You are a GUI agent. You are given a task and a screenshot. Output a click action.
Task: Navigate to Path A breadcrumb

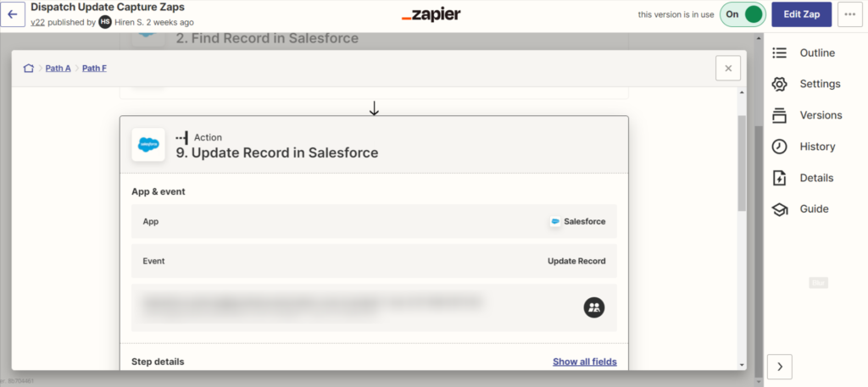coord(58,68)
